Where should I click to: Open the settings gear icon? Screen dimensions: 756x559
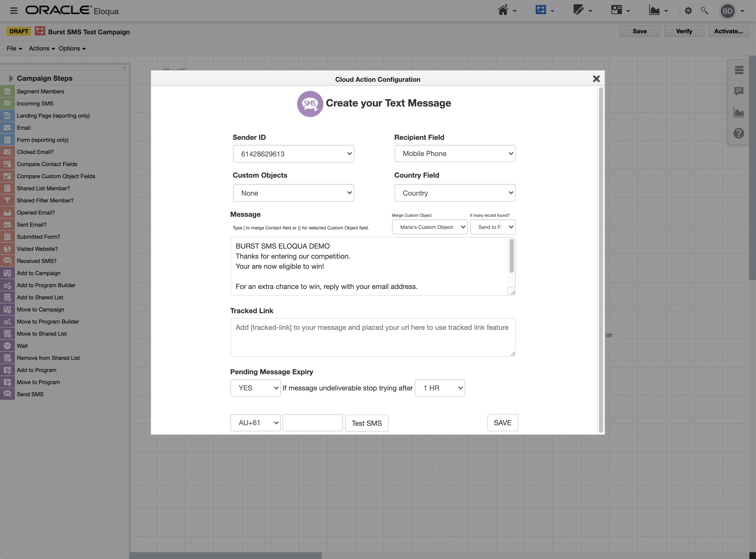coord(688,11)
